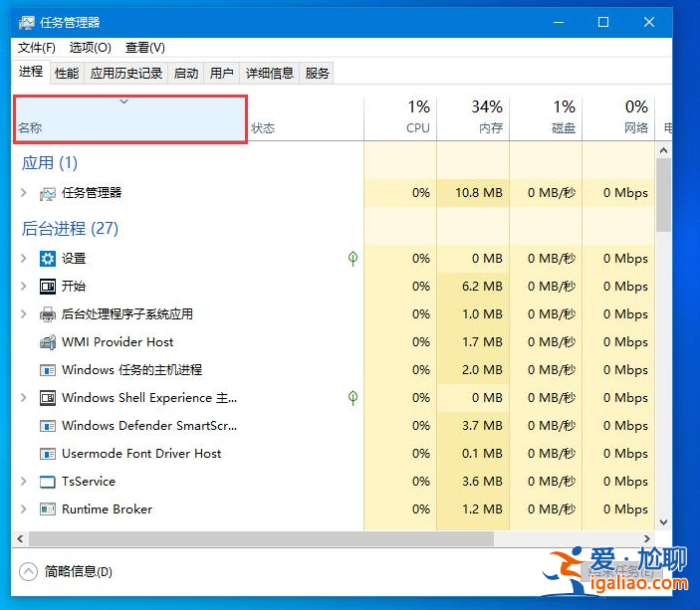This screenshot has height=610, width=700.
Task: Click the horizontal scrollbar left arrow
Action: 20,538
